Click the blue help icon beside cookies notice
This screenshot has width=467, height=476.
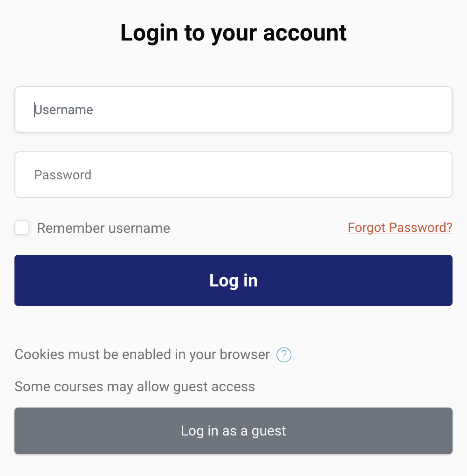(284, 355)
